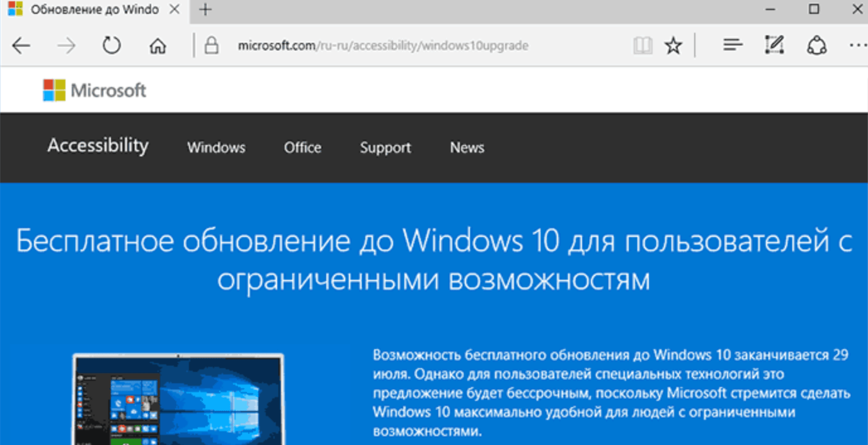This screenshot has width=868, height=445.
Task: Open the Accessibility heading link
Action: (98, 146)
